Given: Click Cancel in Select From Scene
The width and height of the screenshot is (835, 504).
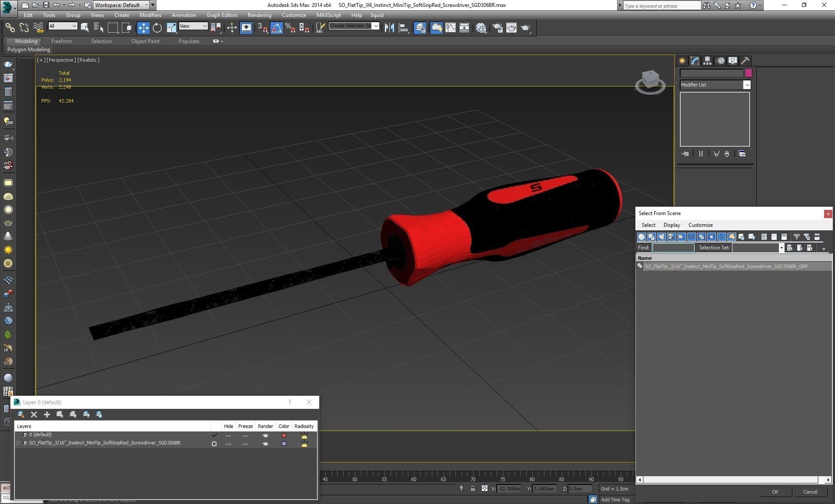Looking at the screenshot, I should tap(810, 492).
